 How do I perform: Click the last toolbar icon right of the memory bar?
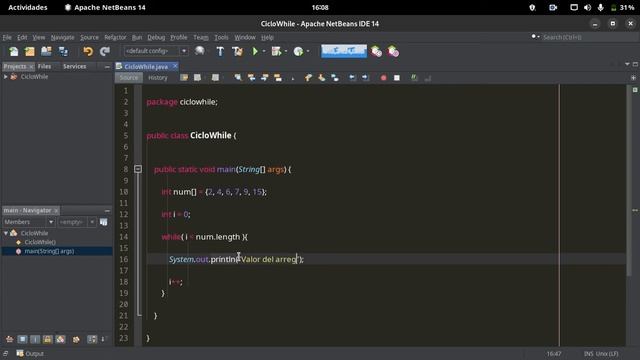393,51
